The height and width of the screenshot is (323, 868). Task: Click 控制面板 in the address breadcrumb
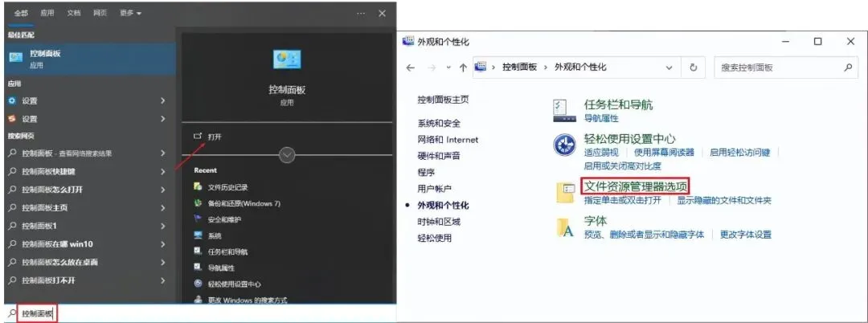point(520,67)
